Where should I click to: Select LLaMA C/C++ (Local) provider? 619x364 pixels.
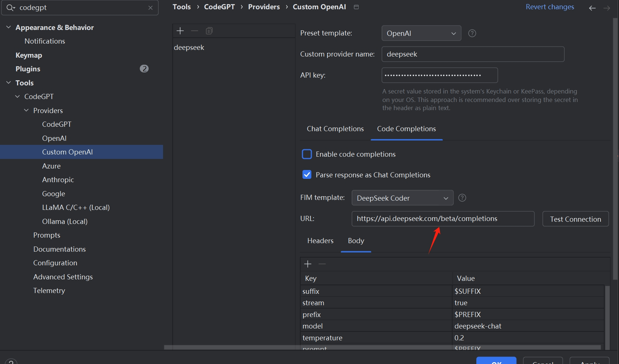(76, 207)
